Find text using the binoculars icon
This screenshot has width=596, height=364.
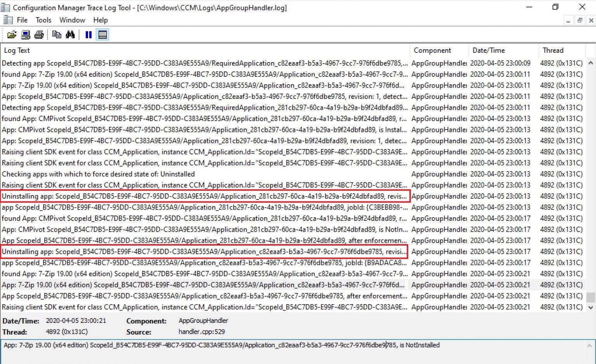pyautogui.click(x=71, y=35)
